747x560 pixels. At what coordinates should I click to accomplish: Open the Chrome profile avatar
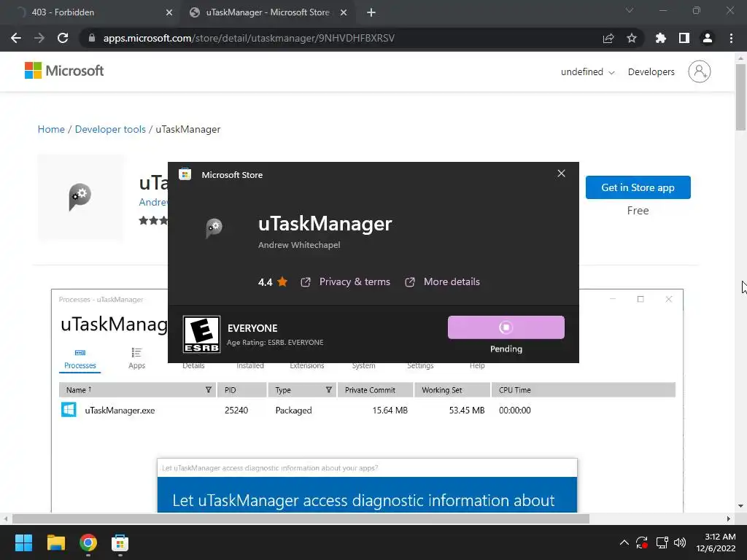pyautogui.click(x=708, y=38)
